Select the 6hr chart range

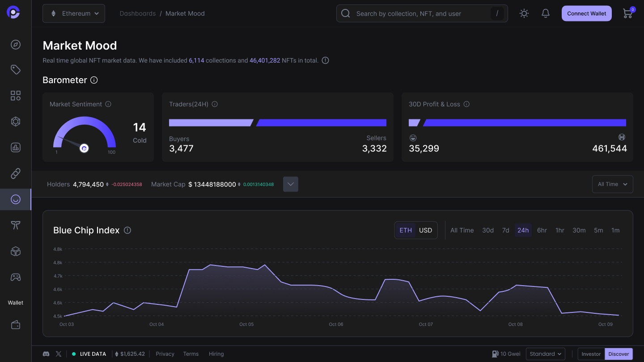(542, 230)
